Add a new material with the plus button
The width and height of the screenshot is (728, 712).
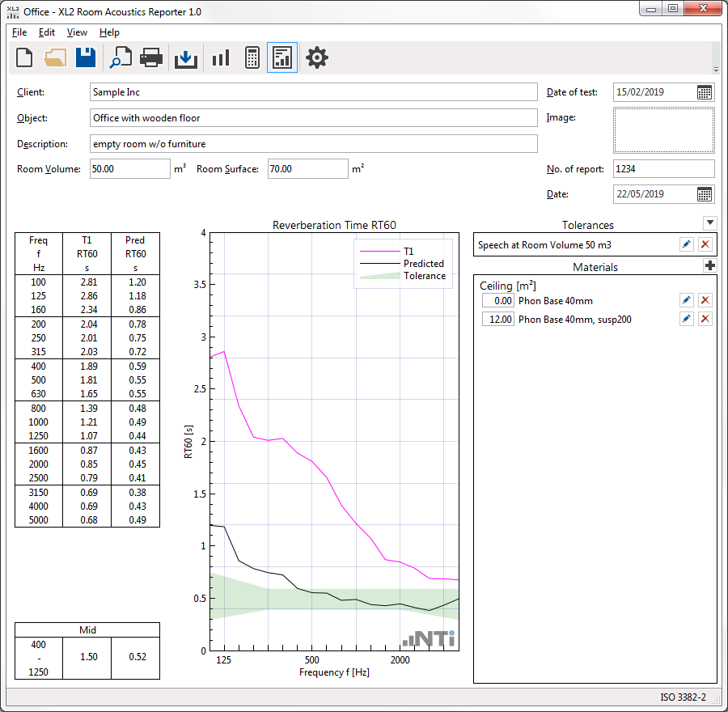pyautogui.click(x=709, y=266)
